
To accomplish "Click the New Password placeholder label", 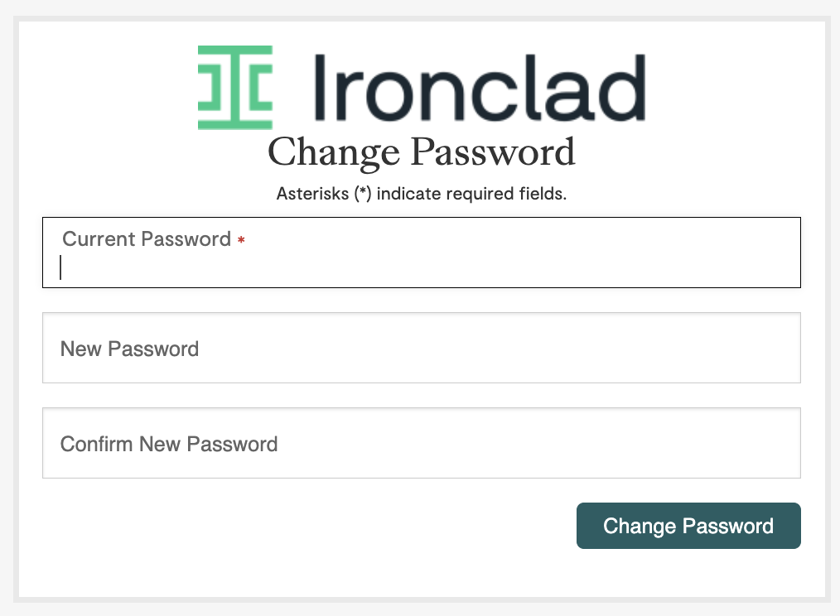I will coord(128,349).
